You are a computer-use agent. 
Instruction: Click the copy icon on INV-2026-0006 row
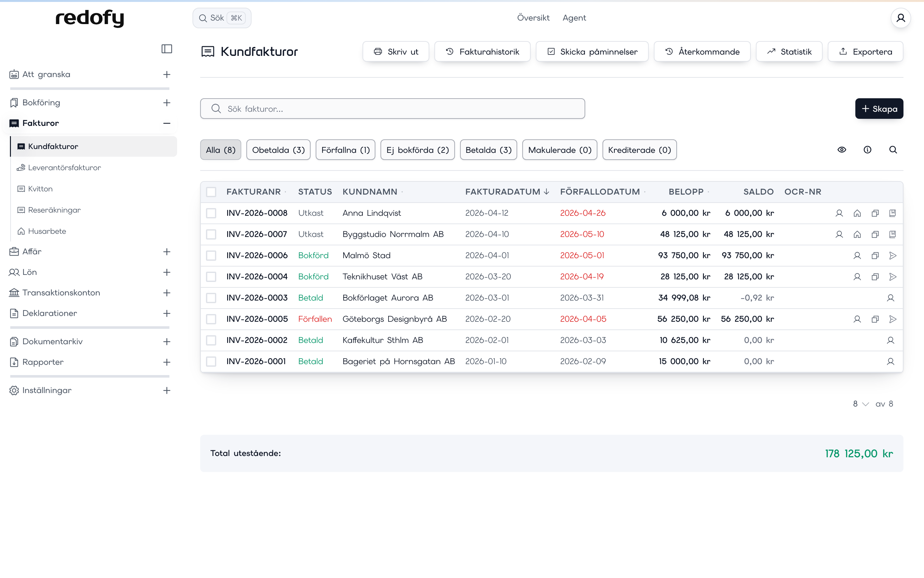point(875,255)
